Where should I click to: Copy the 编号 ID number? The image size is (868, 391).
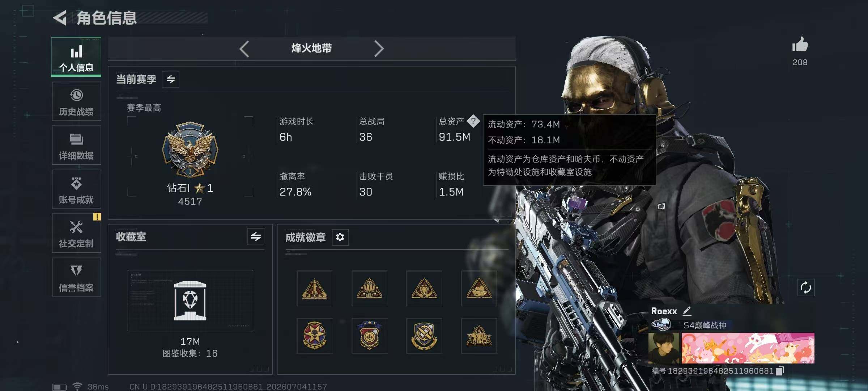click(x=780, y=371)
